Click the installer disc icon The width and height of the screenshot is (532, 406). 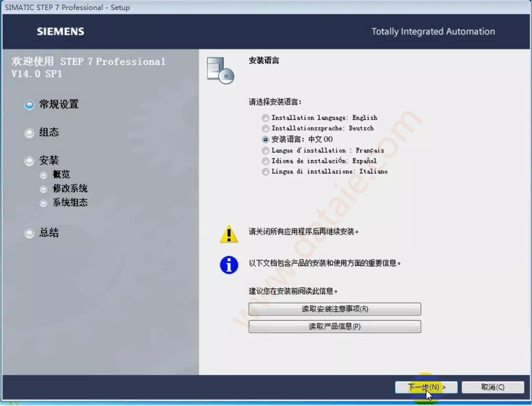[x=221, y=70]
